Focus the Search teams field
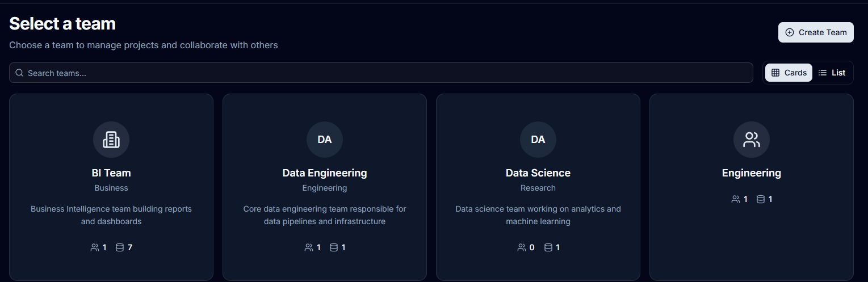The image size is (868, 282). click(381, 73)
